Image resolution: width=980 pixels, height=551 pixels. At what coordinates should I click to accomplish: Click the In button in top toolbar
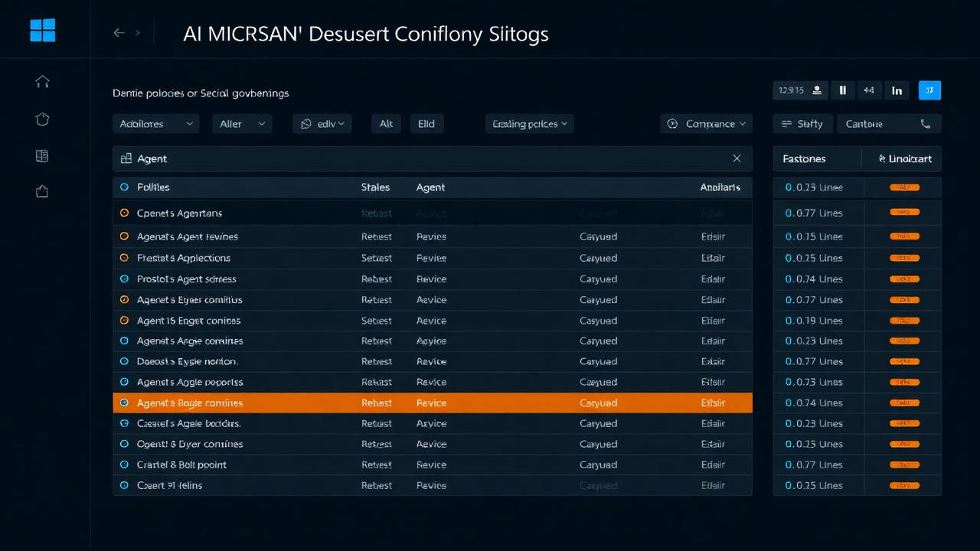897,90
